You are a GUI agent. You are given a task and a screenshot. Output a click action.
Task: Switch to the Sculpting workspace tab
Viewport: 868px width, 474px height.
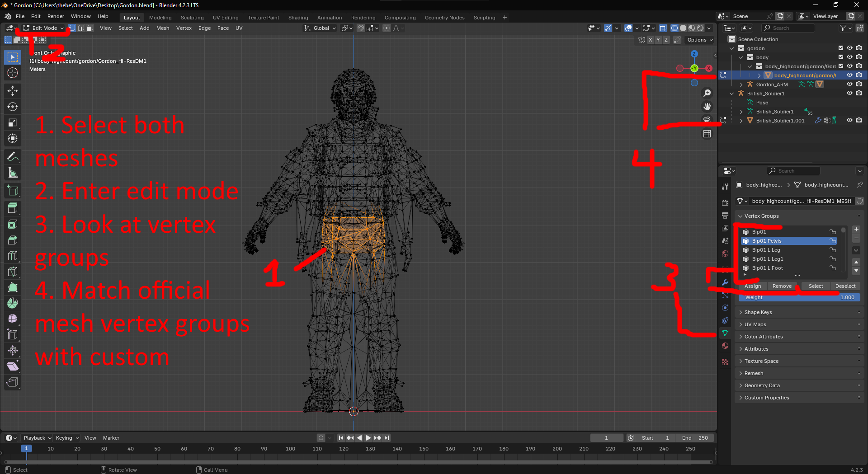tap(192, 18)
